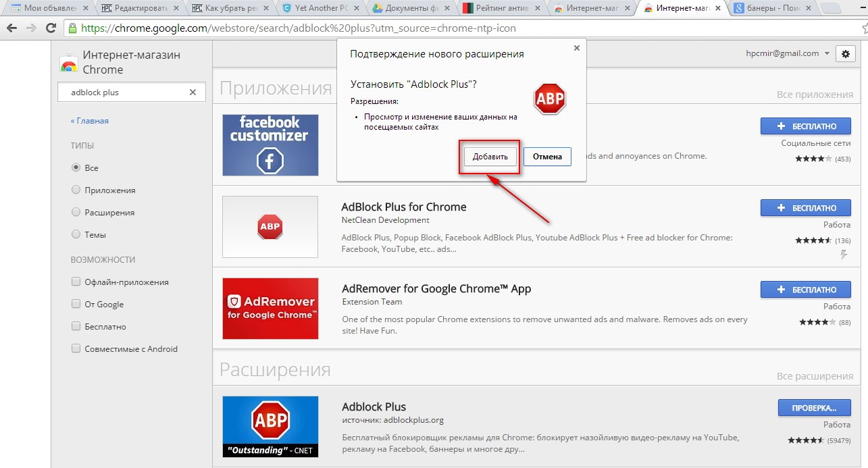Click the Chrome Web Store logo
The width and height of the screenshot is (868, 468).
[x=68, y=63]
